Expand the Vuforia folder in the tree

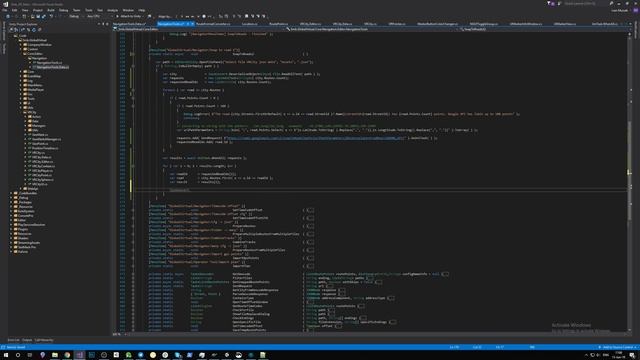[11, 251]
